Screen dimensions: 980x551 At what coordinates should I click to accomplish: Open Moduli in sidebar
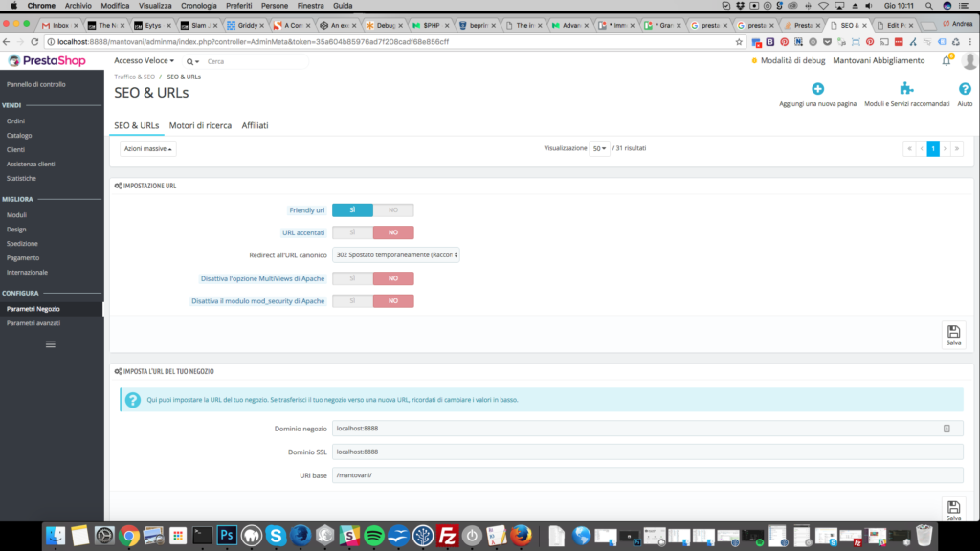click(16, 215)
